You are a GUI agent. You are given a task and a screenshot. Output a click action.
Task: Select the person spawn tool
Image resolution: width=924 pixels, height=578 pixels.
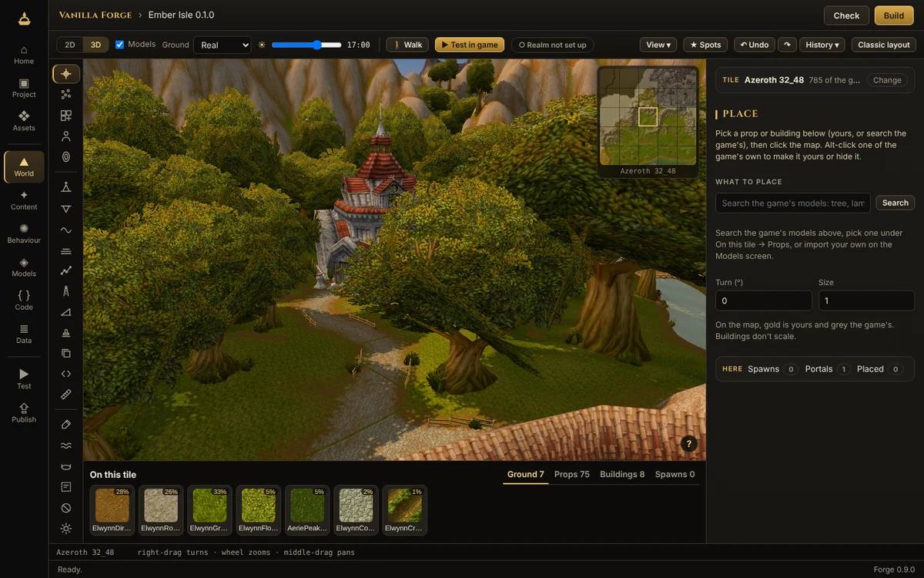(66, 136)
